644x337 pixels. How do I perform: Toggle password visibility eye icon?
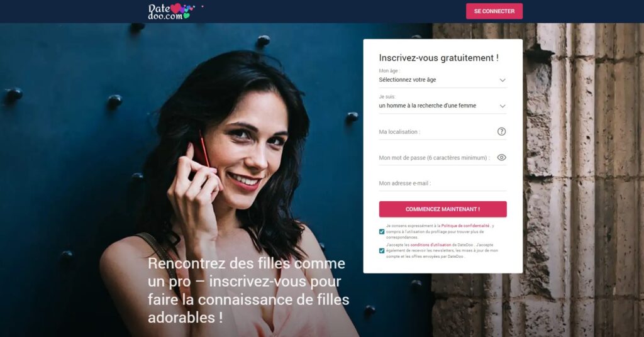[x=501, y=158]
